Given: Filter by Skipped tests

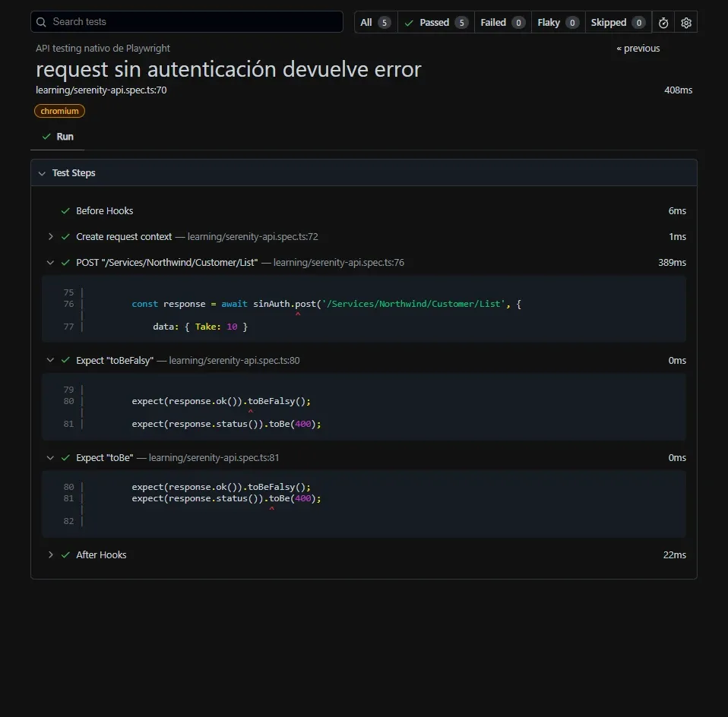Looking at the screenshot, I should pyautogui.click(x=618, y=22).
